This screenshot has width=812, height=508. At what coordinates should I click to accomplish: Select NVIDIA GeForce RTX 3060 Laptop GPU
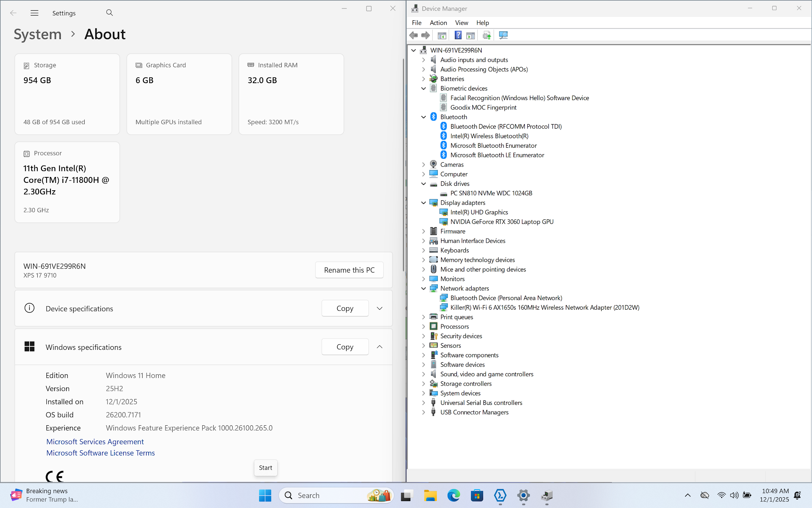[x=502, y=222]
